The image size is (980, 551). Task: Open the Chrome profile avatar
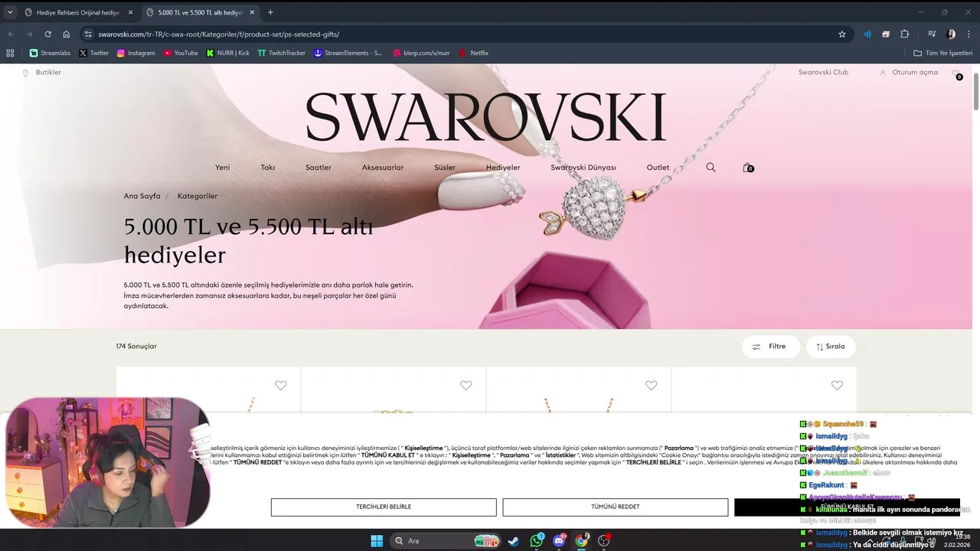[951, 34]
